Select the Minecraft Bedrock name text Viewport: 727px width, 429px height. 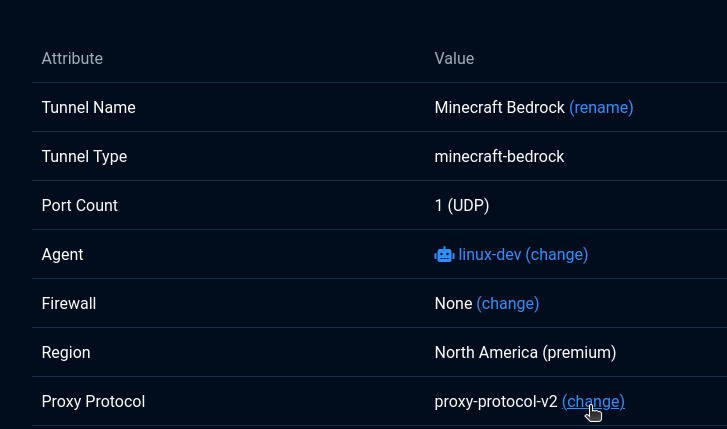pos(499,108)
